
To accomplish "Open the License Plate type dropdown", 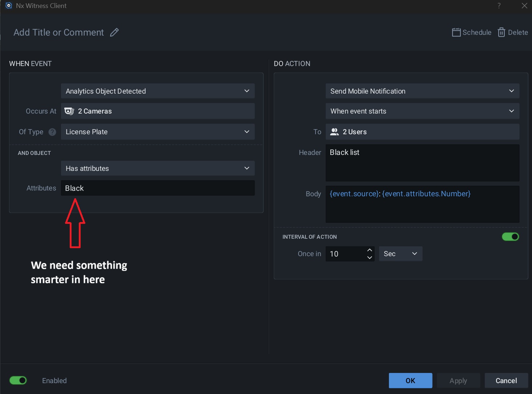I will point(158,132).
